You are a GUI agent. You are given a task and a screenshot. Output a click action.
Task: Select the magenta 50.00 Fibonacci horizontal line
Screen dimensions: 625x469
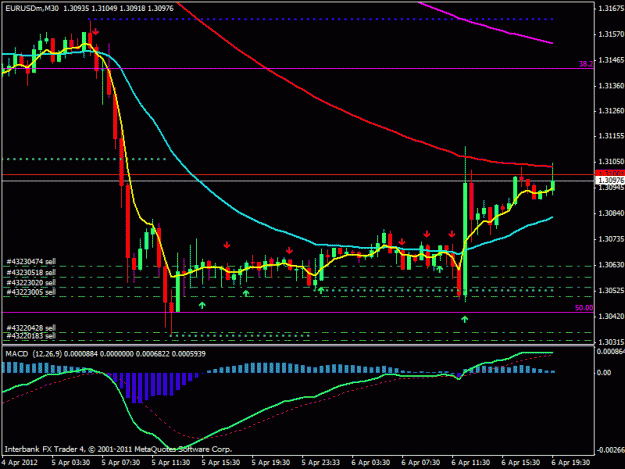[x=298, y=312]
